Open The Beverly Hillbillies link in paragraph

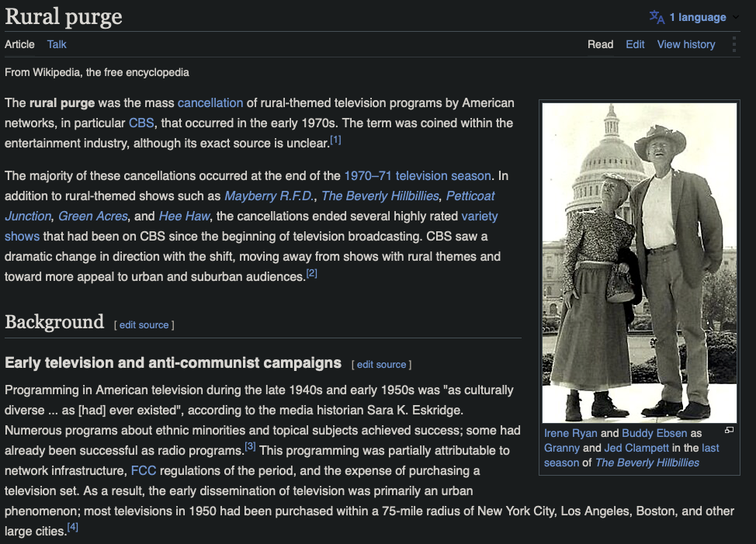pyautogui.click(x=380, y=196)
